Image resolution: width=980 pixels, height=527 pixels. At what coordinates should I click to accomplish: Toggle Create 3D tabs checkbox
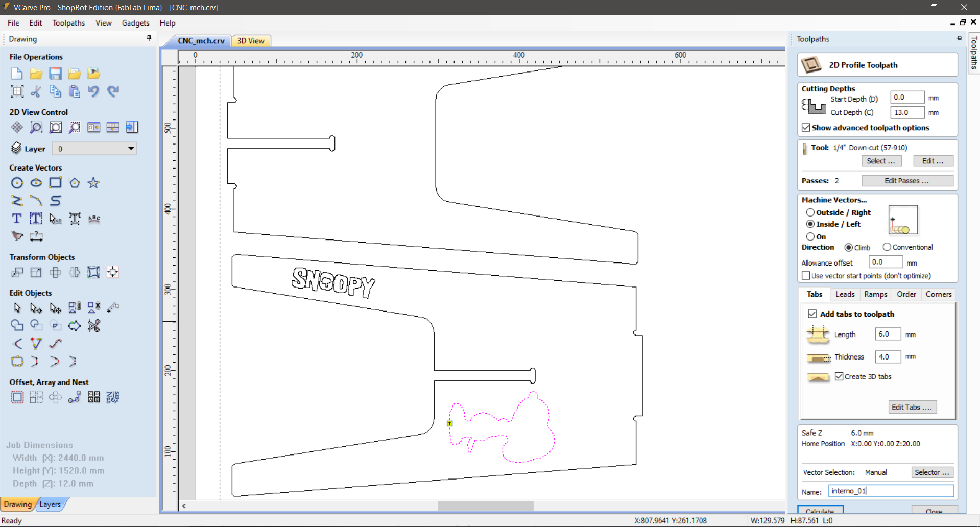(x=839, y=376)
